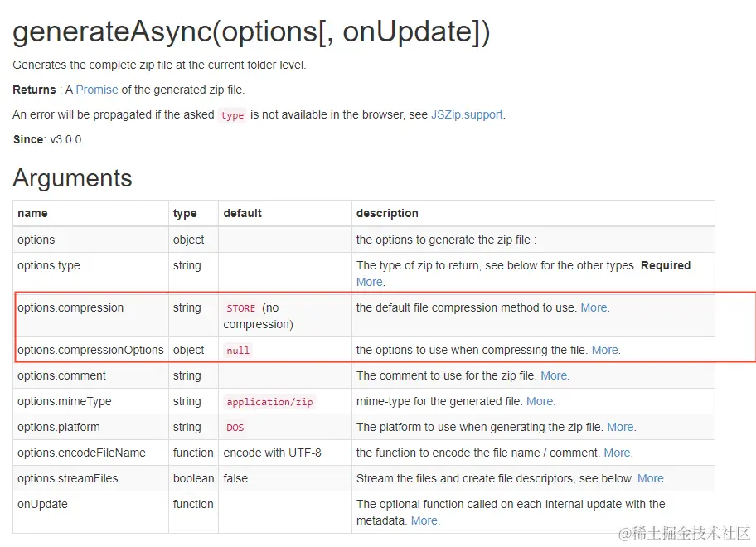
Task: Open More link in options.comment row
Action: [x=554, y=375]
